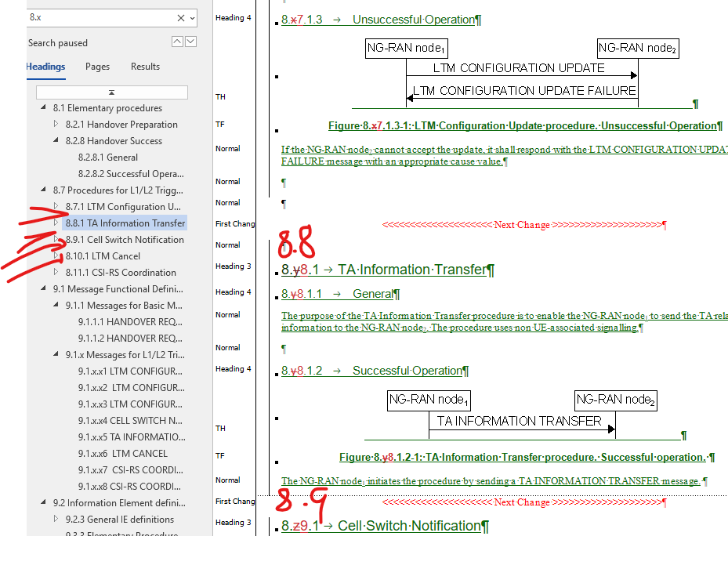Open the search options dropdown arrow
Image resolution: width=728 pixels, height=576 pixels.
(x=193, y=17)
